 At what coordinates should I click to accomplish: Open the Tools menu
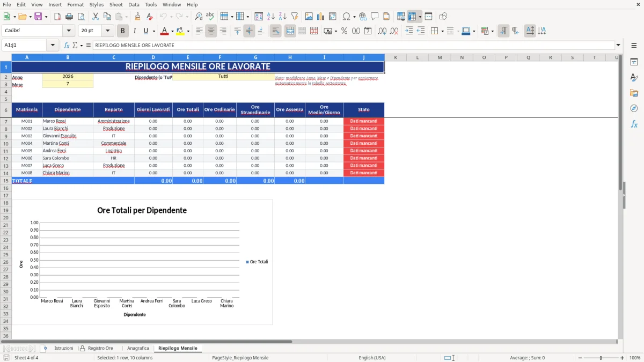151,4
